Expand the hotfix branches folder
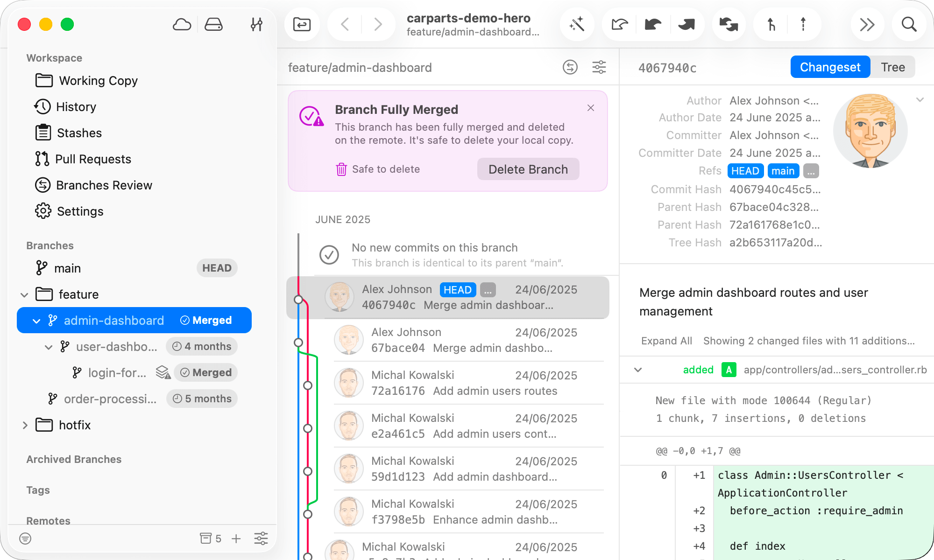The image size is (934, 560). 25,425
